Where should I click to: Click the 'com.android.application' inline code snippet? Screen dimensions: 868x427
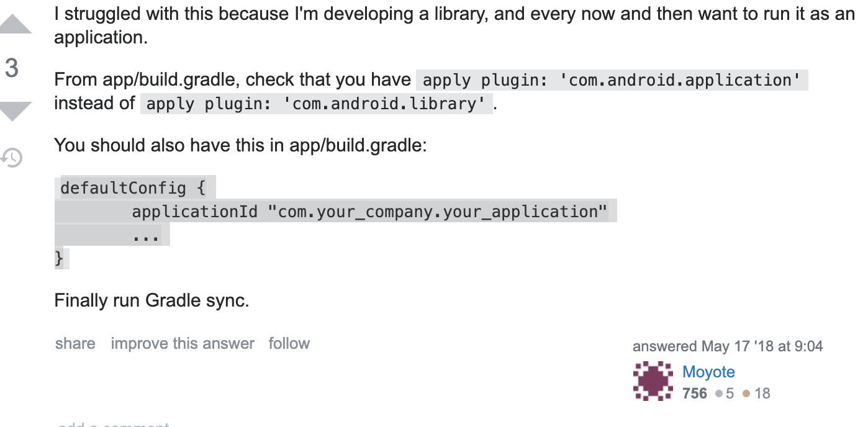pos(612,80)
